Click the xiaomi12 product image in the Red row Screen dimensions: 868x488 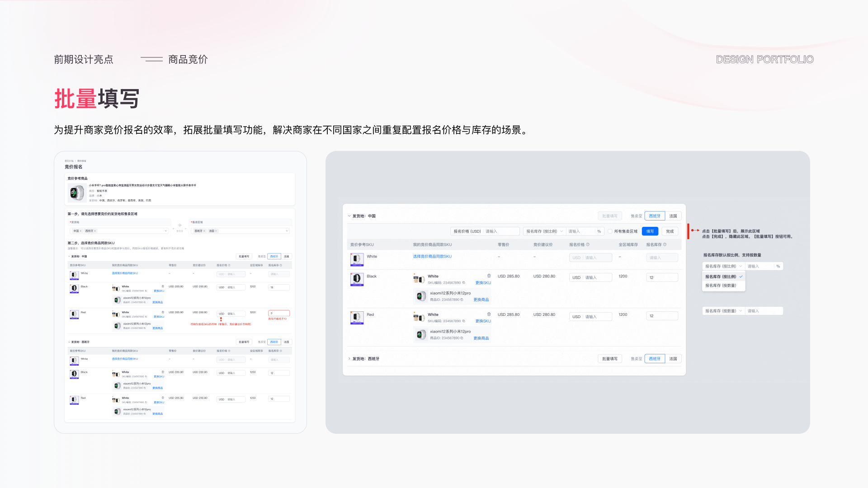(x=421, y=335)
